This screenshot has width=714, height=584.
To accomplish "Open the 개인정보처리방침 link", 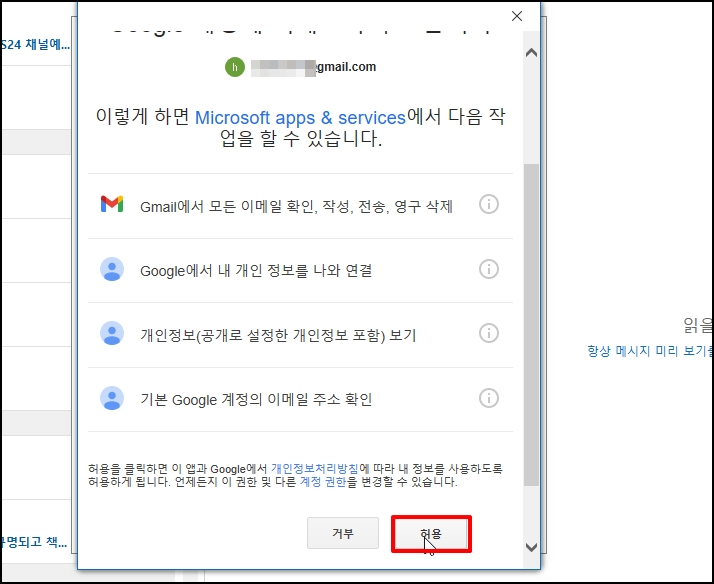I will (x=315, y=468).
